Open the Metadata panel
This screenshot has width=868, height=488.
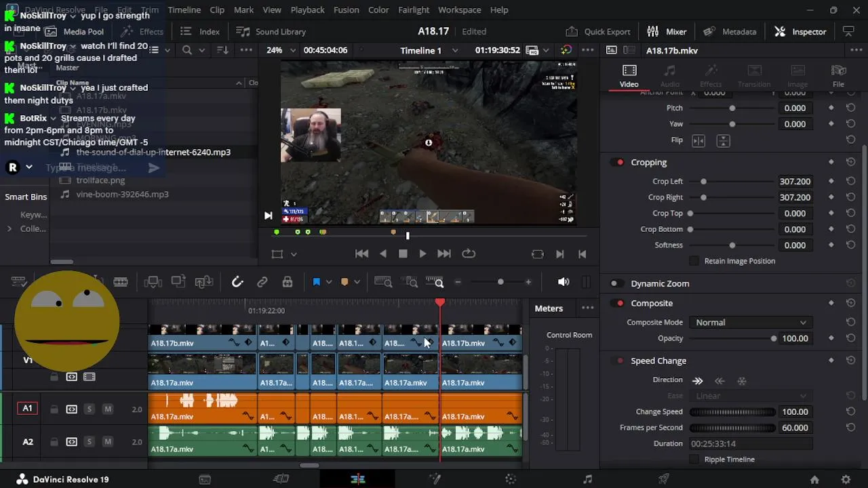tap(730, 31)
